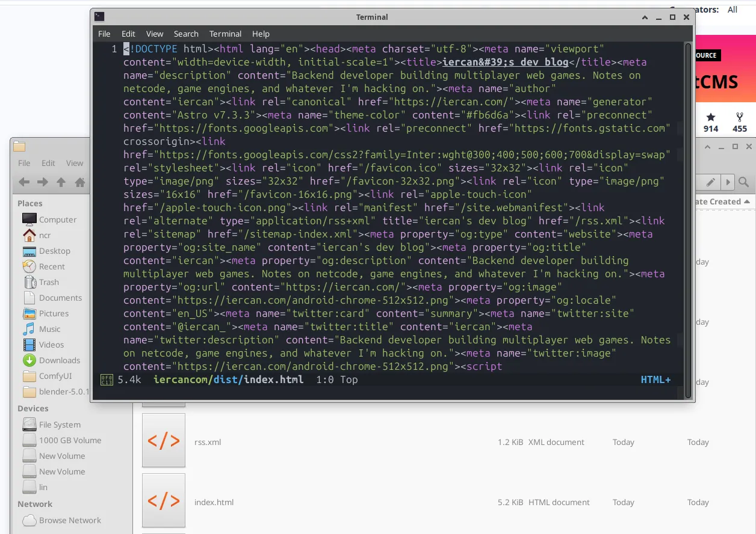
Task: Open Pictures in sidebar
Action: pyautogui.click(x=46, y=313)
